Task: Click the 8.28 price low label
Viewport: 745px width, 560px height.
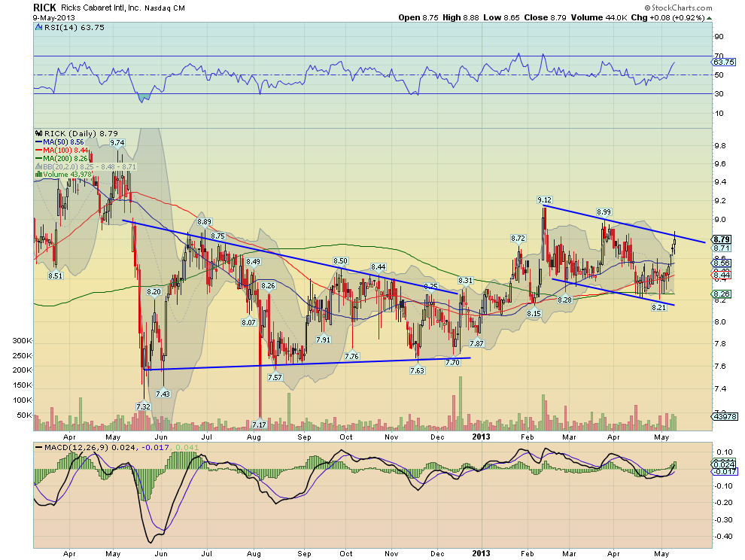Action: (x=565, y=300)
